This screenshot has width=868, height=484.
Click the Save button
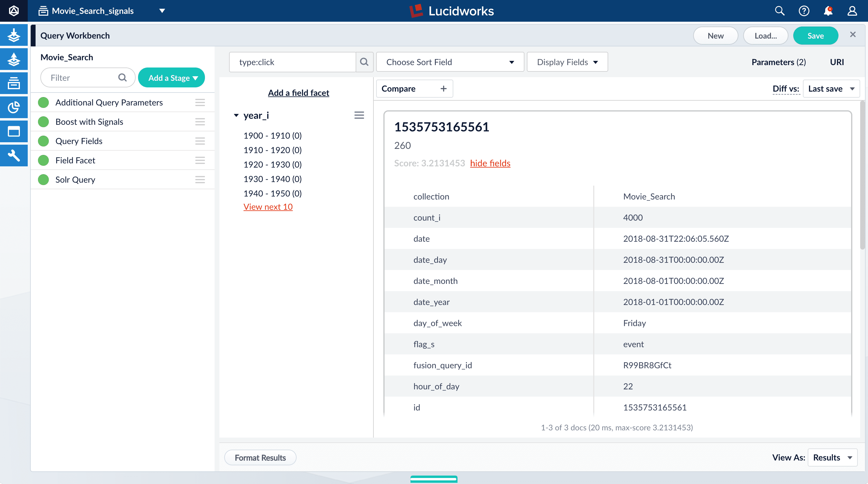coord(816,36)
